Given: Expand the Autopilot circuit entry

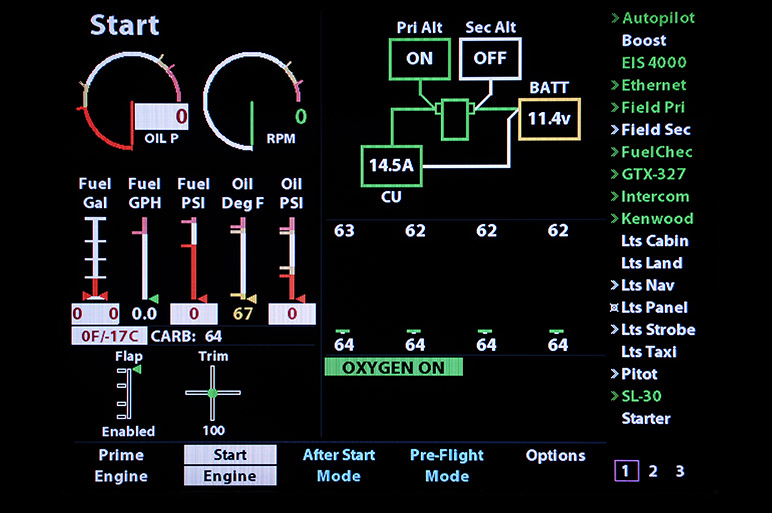Looking at the screenshot, I should 657,18.
